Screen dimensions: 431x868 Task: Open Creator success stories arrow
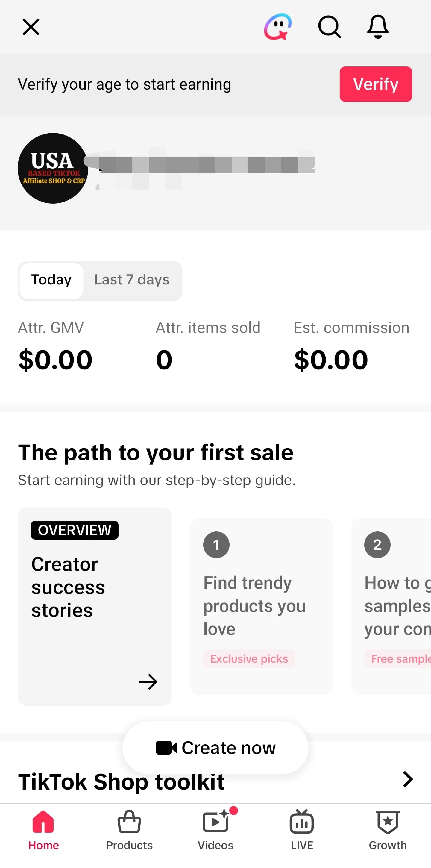(148, 682)
